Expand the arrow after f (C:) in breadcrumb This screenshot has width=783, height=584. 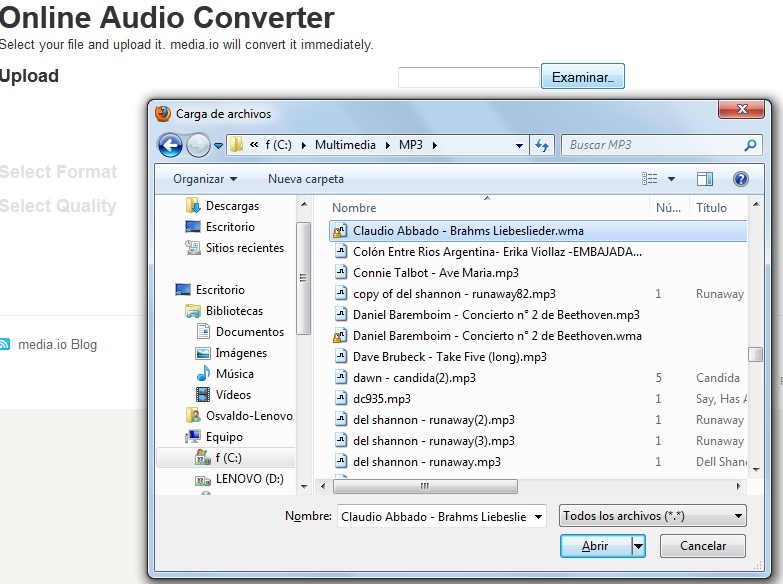tap(304, 145)
